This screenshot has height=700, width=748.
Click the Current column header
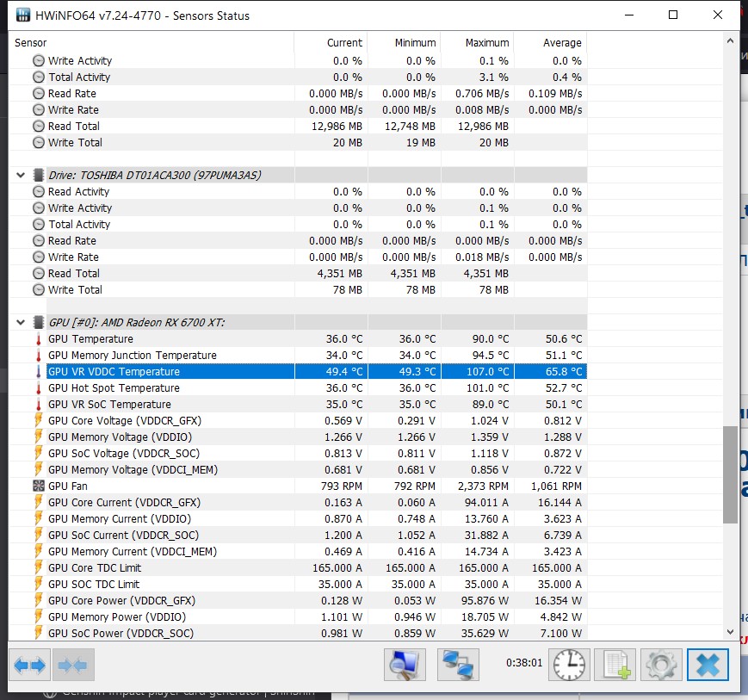point(331,42)
